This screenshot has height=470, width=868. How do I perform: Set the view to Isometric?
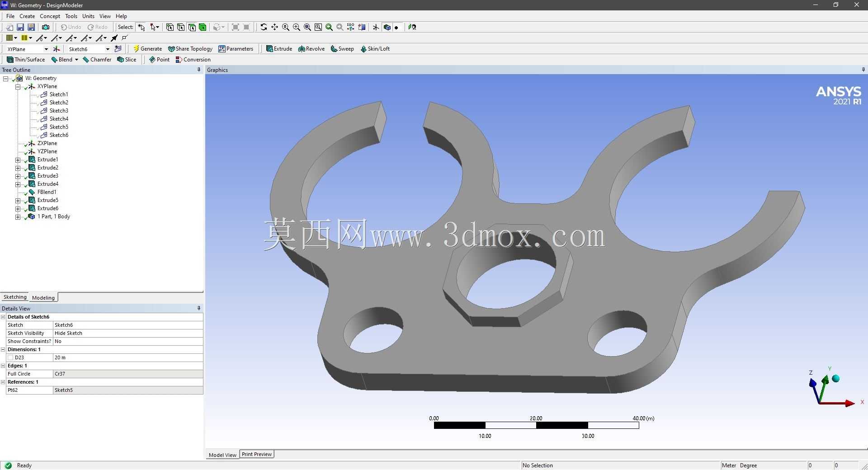pyautogui.click(x=351, y=27)
